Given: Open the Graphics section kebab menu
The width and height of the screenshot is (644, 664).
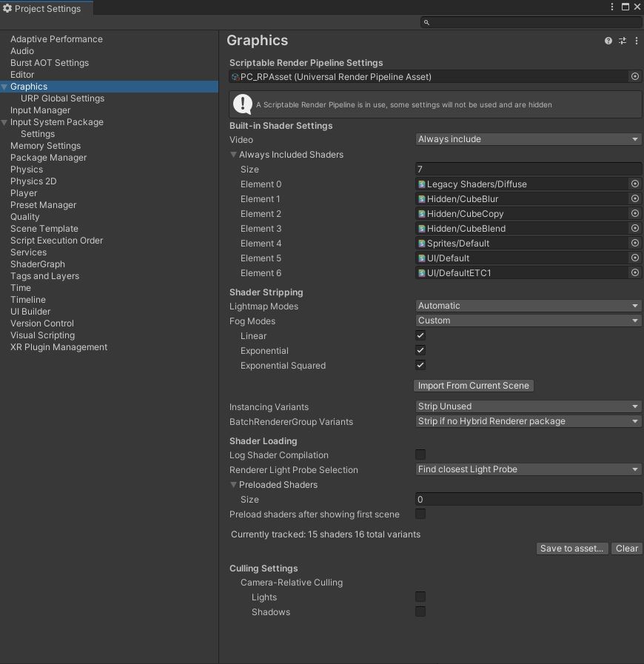Looking at the screenshot, I should 637,41.
